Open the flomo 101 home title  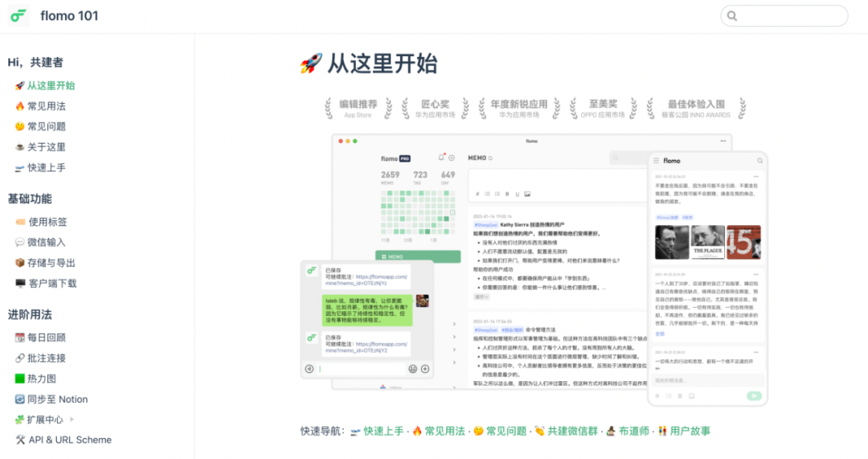[x=69, y=16]
